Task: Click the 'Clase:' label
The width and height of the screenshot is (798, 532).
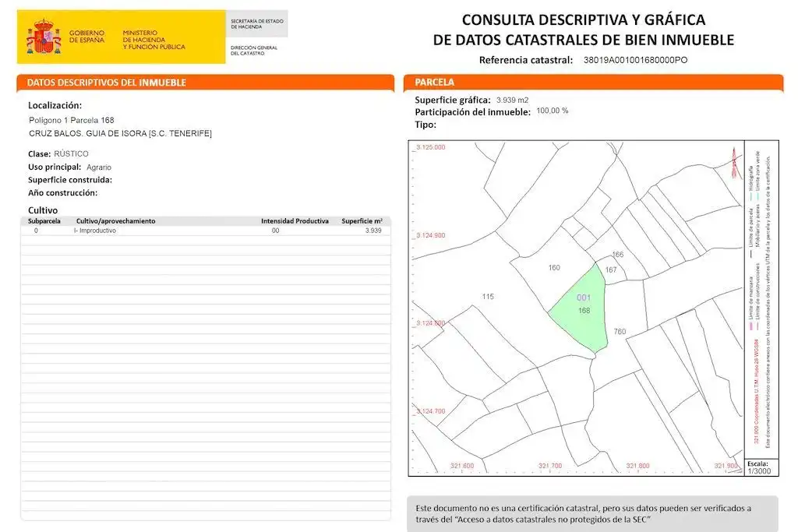Action: [x=39, y=153]
